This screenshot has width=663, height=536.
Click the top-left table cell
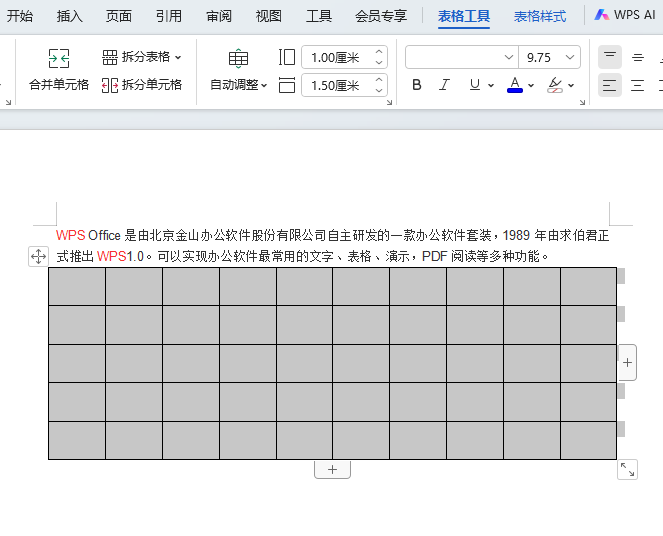click(x=77, y=287)
